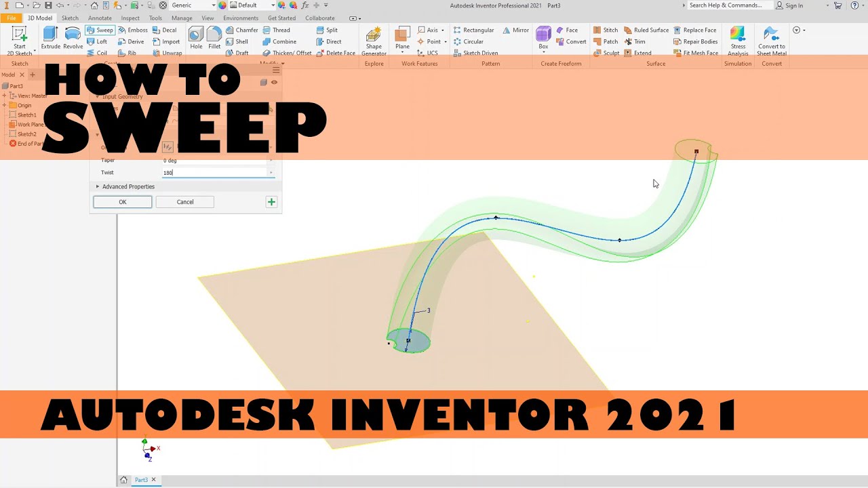Click the Direct edit tool
868x488 pixels.
329,41
